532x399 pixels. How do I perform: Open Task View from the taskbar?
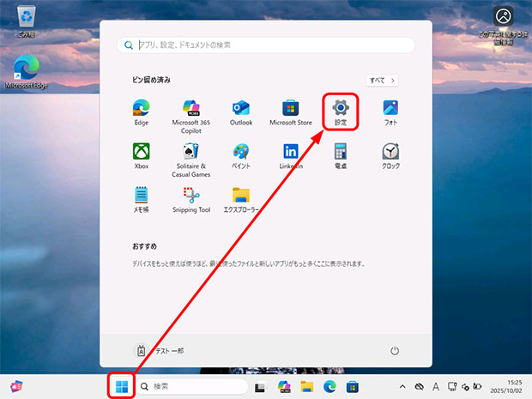(260, 387)
